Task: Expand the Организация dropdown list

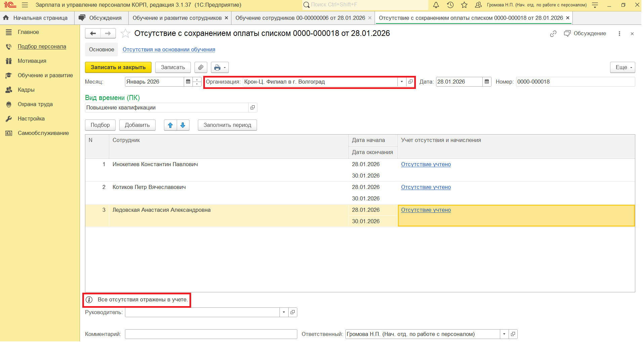Action: click(x=402, y=82)
